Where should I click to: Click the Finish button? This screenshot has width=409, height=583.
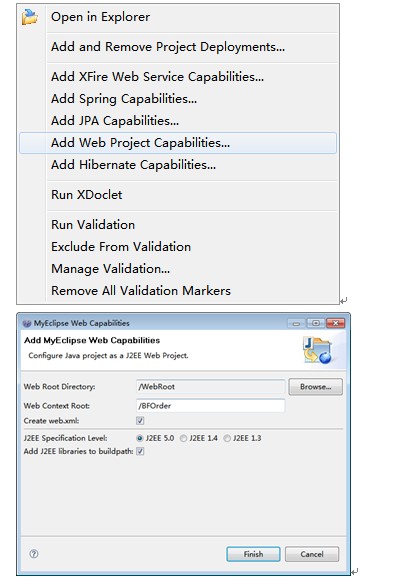coord(253,554)
